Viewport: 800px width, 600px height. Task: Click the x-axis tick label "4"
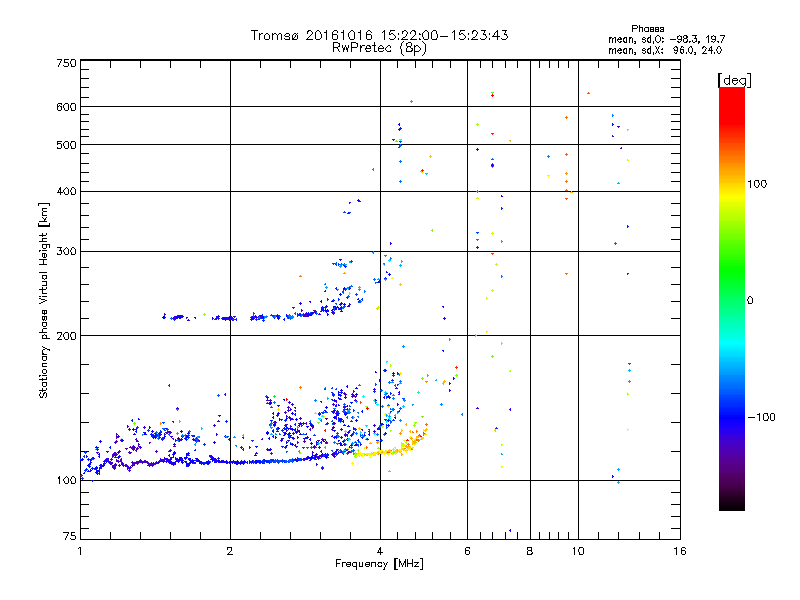pyautogui.click(x=380, y=551)
